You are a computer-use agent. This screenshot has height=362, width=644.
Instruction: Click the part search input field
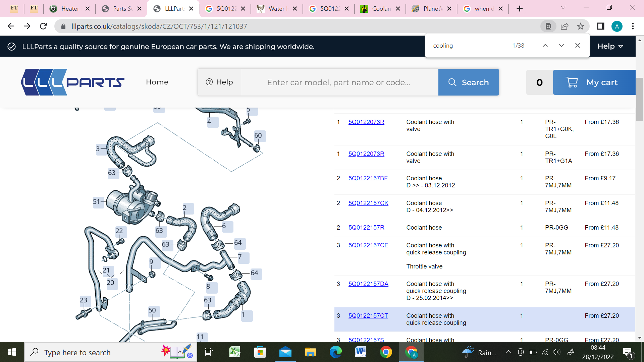pos(339,82)
